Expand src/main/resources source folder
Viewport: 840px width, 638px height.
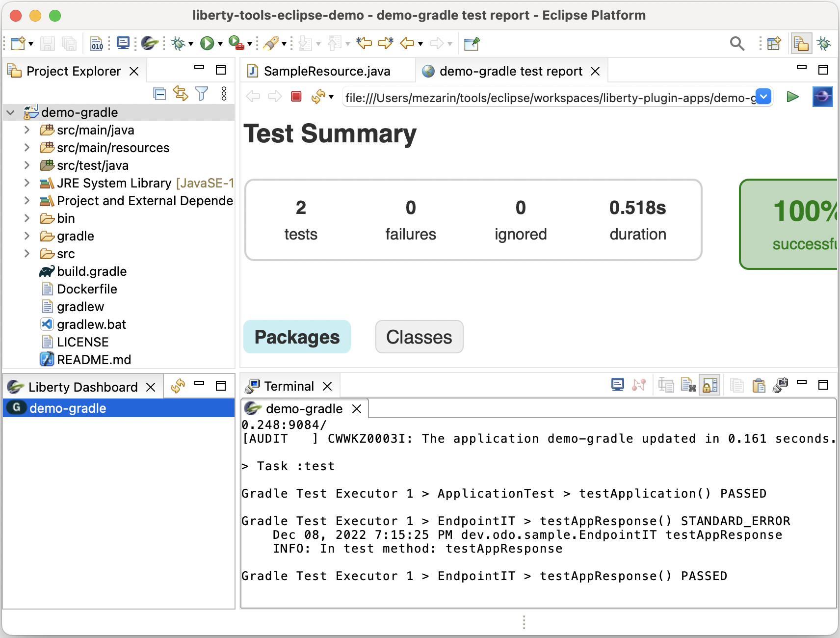click(27, 148)
